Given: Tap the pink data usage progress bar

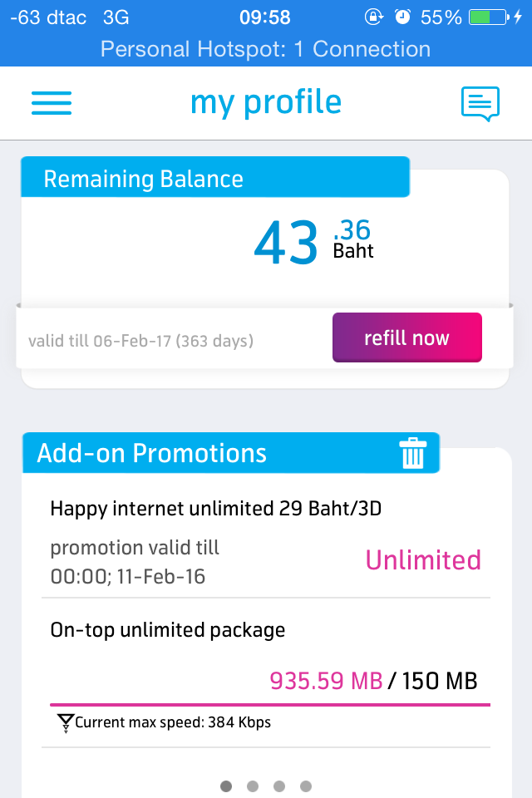Looking at the screenshot, I should pyautogui.click(x=270, y=705).
